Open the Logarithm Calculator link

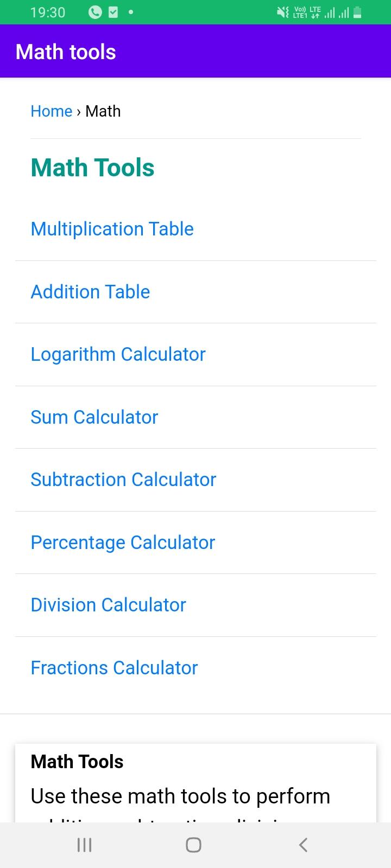coord(118,354)
